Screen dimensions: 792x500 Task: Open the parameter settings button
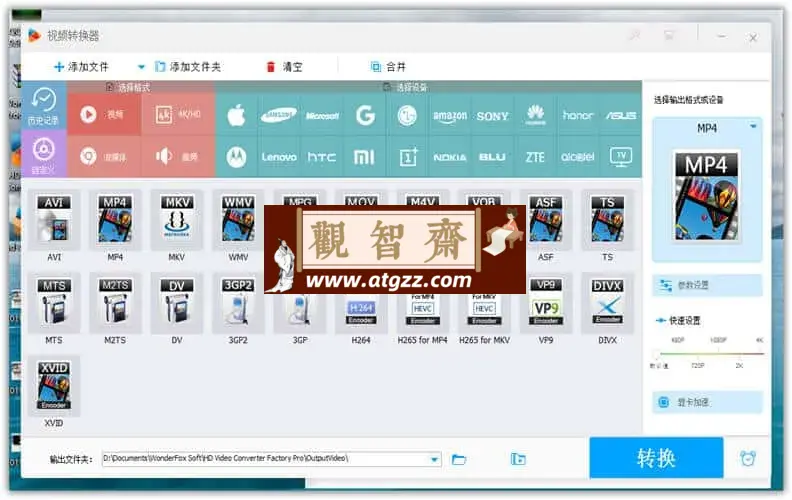point(707,285)
